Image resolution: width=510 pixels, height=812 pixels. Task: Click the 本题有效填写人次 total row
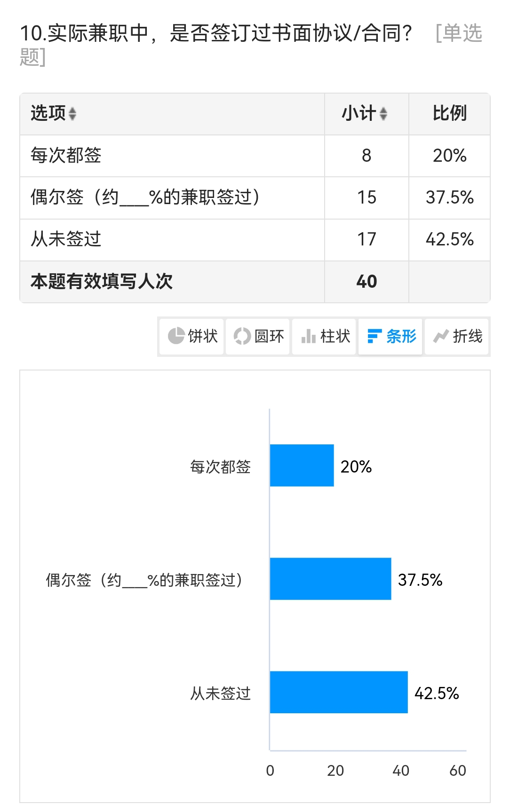point(255,282)
